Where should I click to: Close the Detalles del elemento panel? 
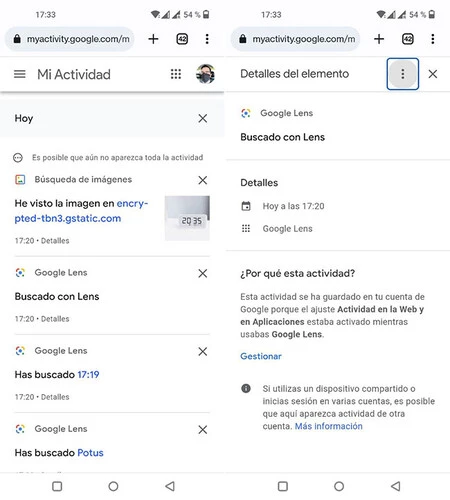(x=433, y=74)
